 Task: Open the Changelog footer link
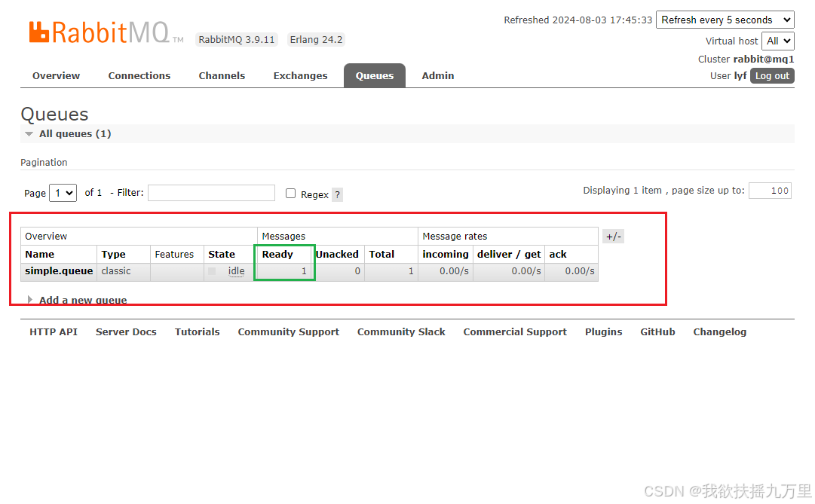click(719, 332)
